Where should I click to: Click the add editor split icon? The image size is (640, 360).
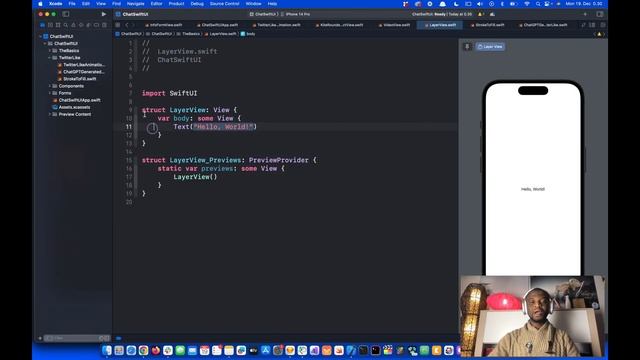click(602, 25)
